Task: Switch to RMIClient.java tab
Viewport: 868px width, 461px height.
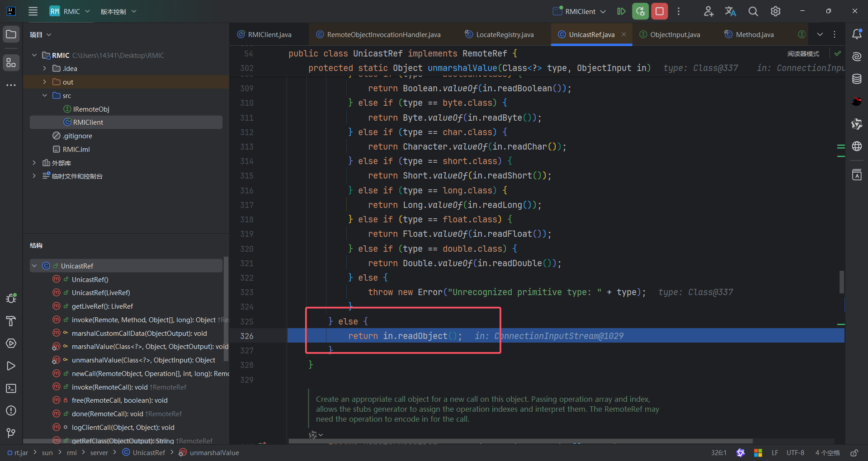Action: [264, 34]
